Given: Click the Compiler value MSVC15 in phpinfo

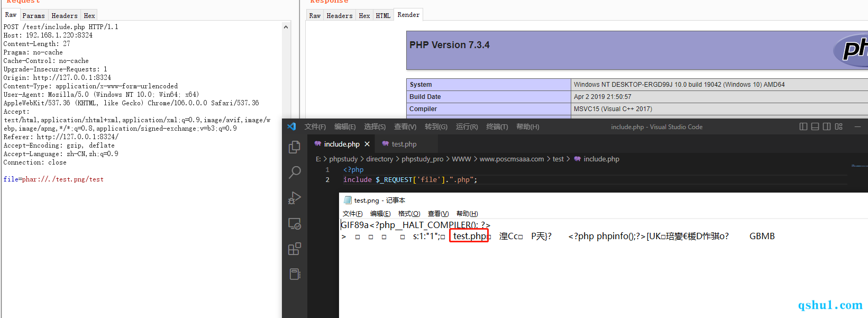Looking at the screenshot, I should click(x=613, y=109).
